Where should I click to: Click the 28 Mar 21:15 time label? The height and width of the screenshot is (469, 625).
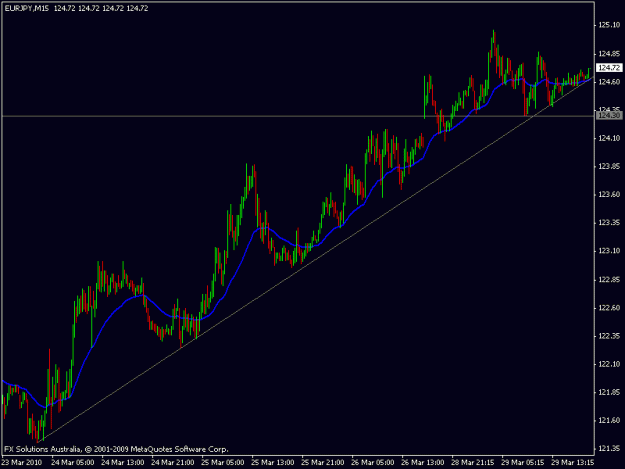pyautogui.click(x=472, y=463)
